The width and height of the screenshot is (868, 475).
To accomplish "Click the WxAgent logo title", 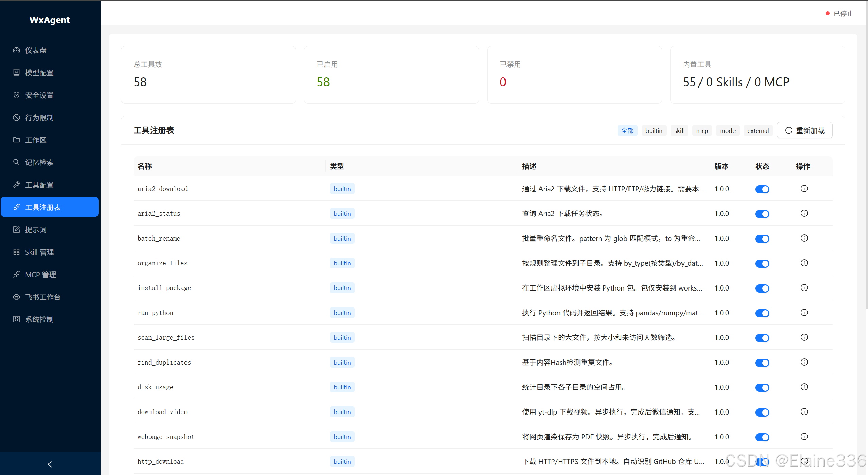I will point(50,20).
